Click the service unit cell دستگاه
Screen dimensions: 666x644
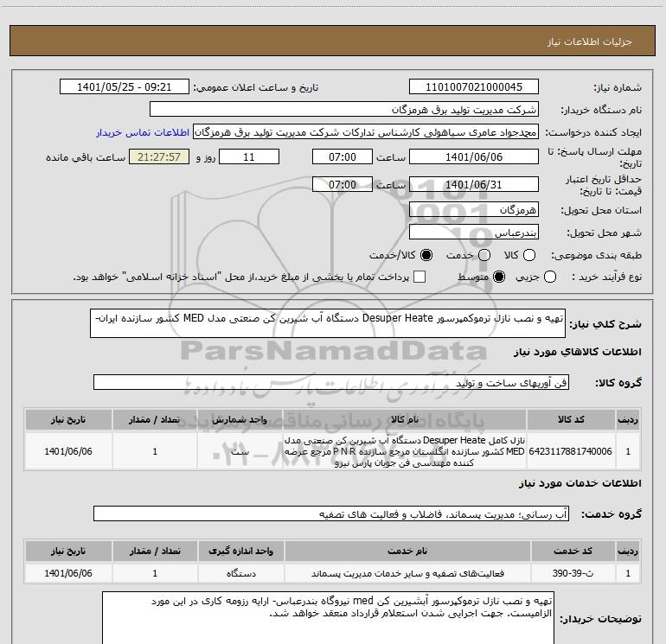tap(240, 573)
